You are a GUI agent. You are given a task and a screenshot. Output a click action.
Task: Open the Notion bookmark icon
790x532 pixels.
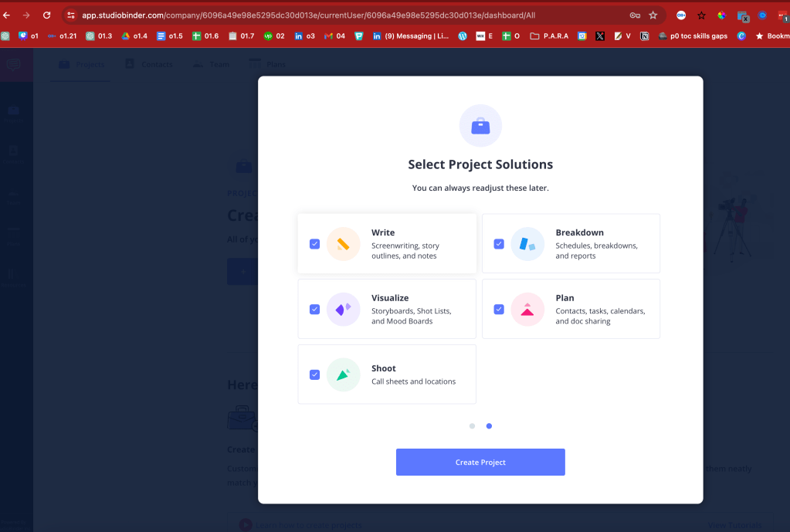pos(644,36)
